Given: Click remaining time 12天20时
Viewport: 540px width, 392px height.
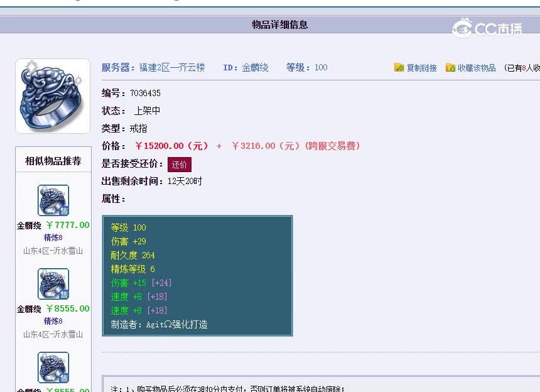Looking at the screenshot, I should [x=185, y=181].
